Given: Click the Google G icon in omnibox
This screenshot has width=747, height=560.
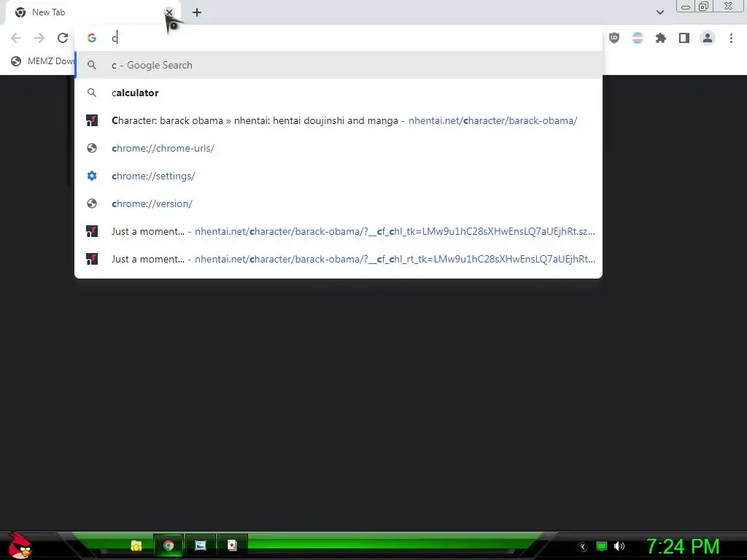Looking at the screenshot, I should click(x=92, y=38).
